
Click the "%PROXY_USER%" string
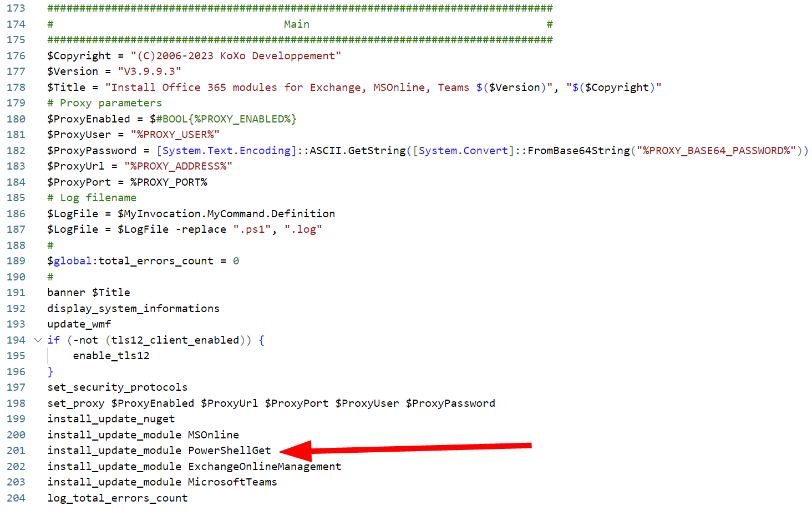pos(175,134)
